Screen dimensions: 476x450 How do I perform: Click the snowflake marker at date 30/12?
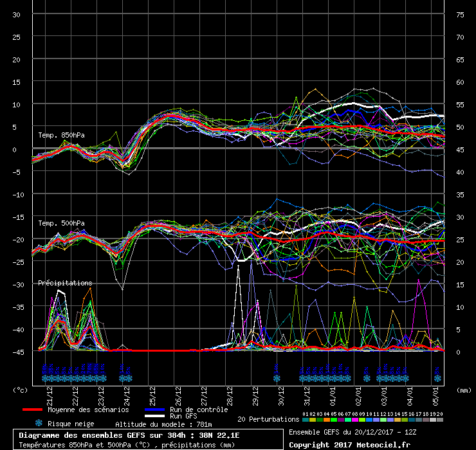pos(277,379)
